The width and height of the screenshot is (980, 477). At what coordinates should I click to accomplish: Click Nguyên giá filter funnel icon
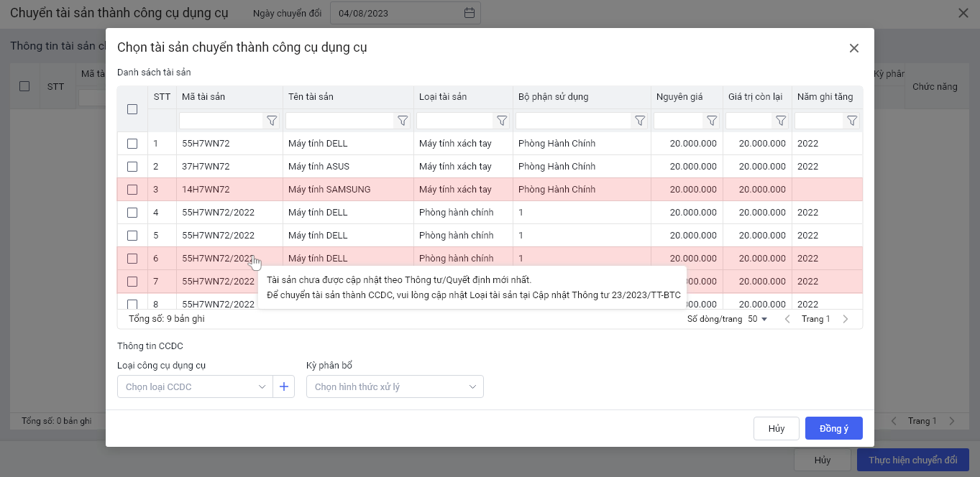coord(712,121)
